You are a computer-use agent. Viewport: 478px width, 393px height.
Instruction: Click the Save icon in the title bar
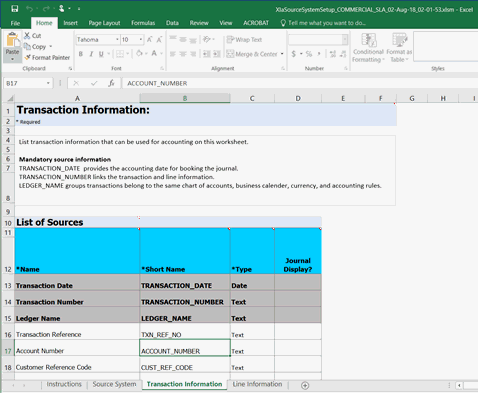pos(14,9)
